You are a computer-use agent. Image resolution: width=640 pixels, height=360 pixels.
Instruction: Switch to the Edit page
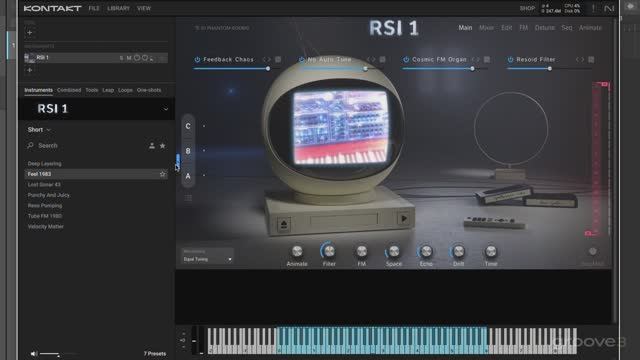click(x=507, y=28)
